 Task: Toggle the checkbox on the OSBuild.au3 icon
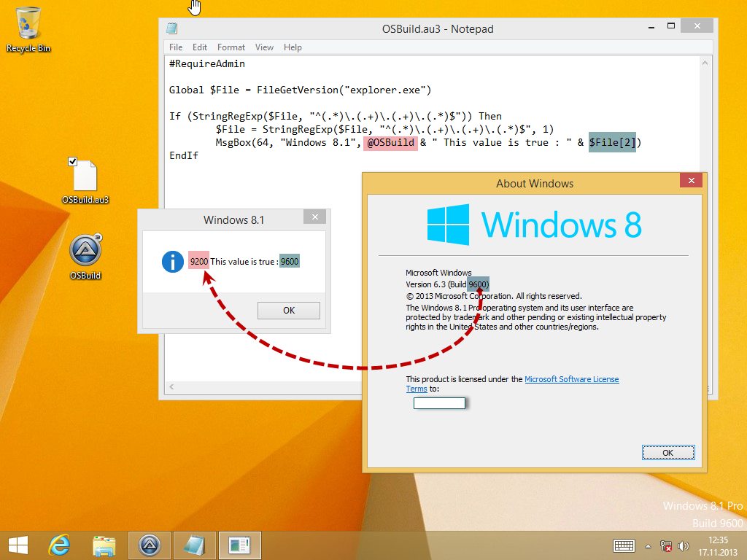tap(72, 161)
